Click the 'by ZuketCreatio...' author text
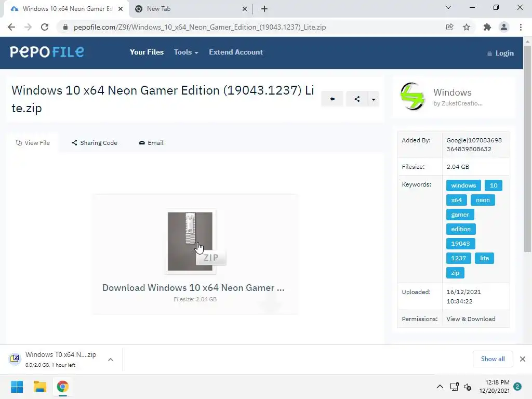Image resolution: width=532 pixels, height=399 pixels. (458, 103)
